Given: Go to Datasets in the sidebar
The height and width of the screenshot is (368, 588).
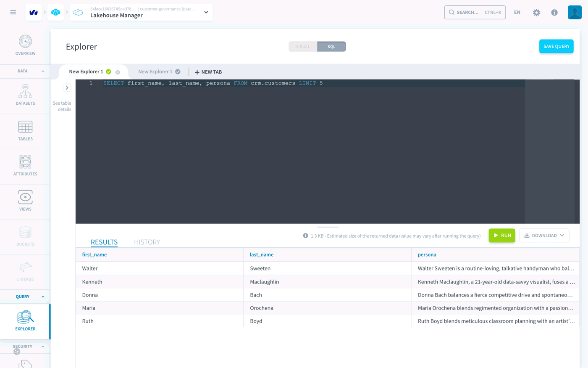Looking at the screenshot, I should 25,95.
